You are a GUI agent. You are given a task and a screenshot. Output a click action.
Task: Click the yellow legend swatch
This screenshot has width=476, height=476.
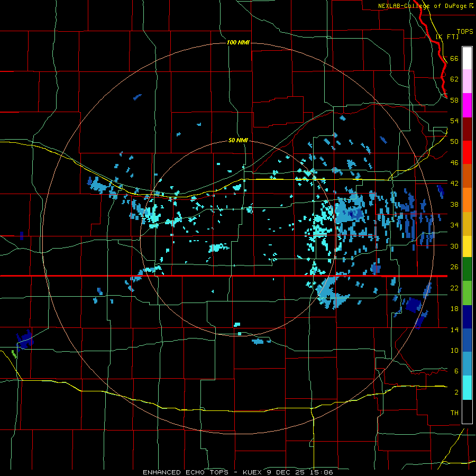click(x=467, y=246)
